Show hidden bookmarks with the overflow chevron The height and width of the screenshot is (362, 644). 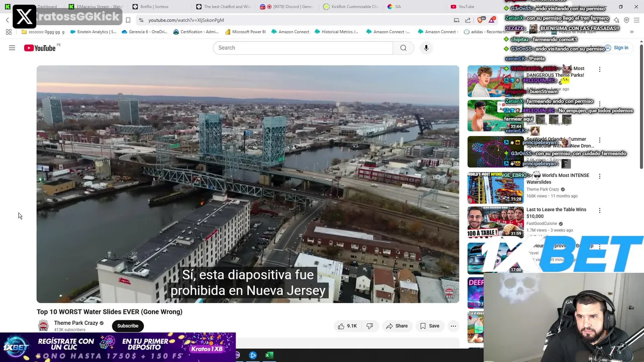coord(631,32)
